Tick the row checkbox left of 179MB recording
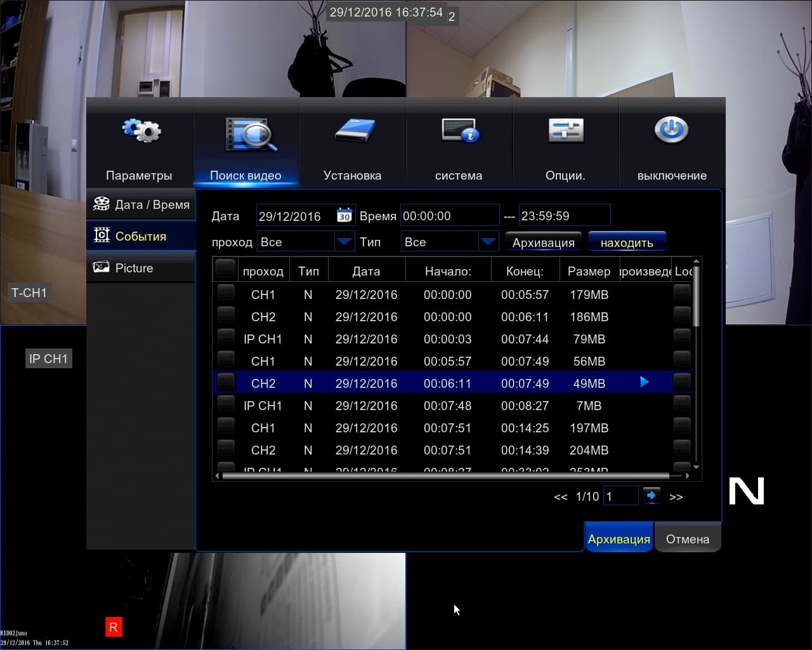 point(226,293)
